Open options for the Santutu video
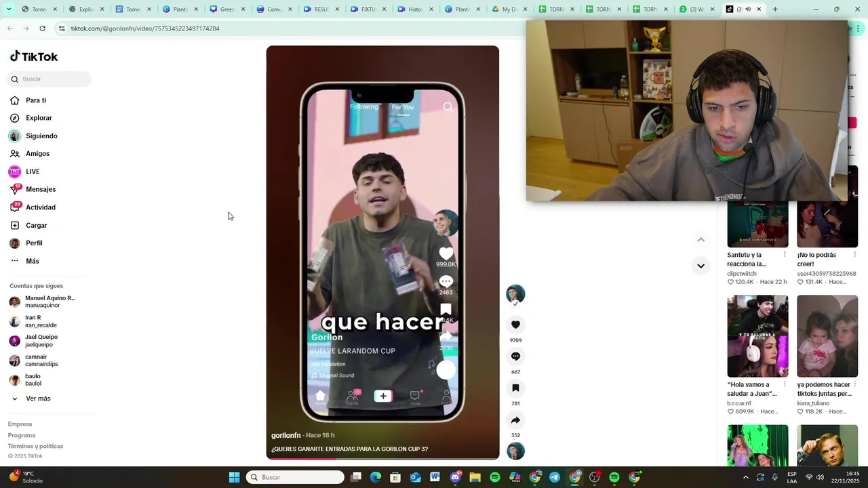 pyautogui.click(x=785, y=254)
